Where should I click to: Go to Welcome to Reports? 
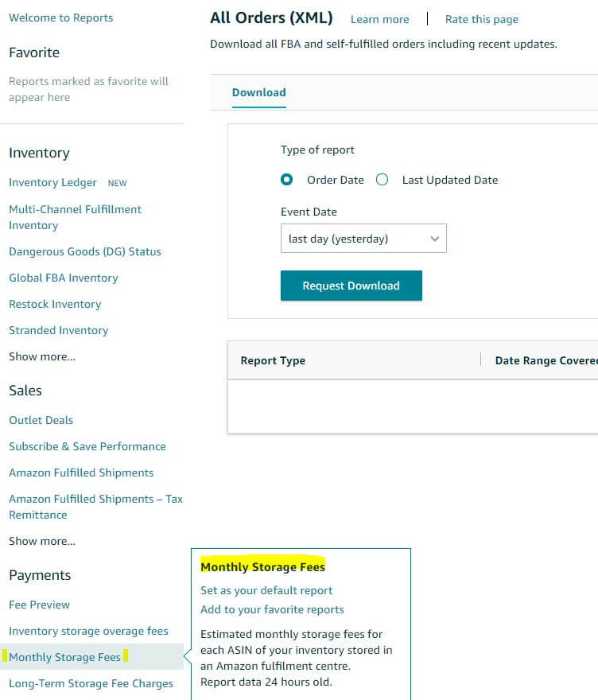[60, 17]
